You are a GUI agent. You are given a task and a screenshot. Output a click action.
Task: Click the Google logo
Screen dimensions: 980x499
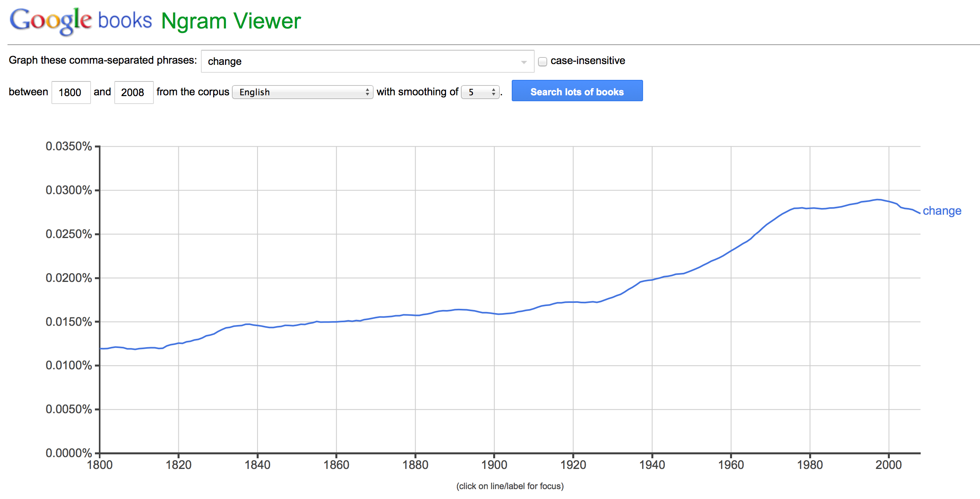point(50,21)
